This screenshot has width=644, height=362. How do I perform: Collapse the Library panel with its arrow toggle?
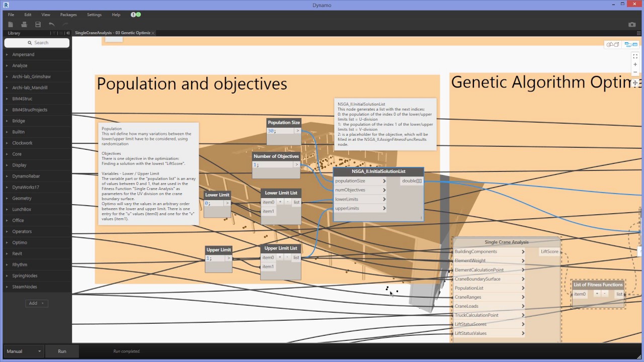[67, 33]
